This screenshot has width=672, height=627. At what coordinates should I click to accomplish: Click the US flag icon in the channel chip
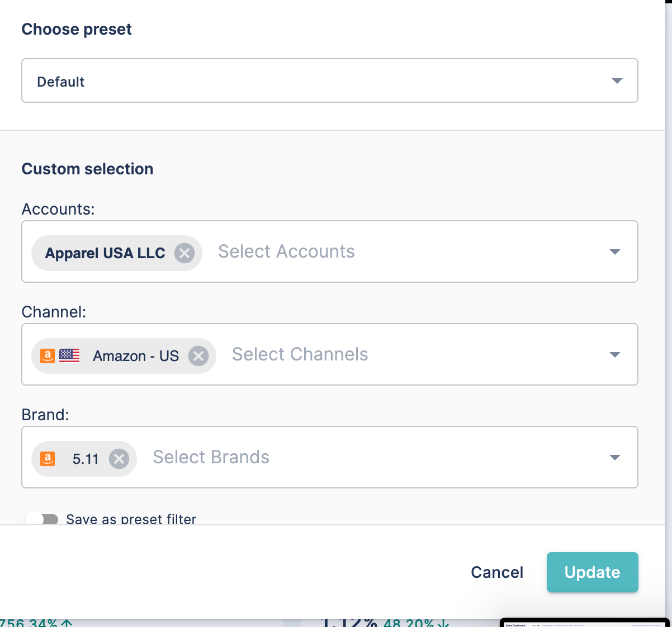(x=69, y=355)
